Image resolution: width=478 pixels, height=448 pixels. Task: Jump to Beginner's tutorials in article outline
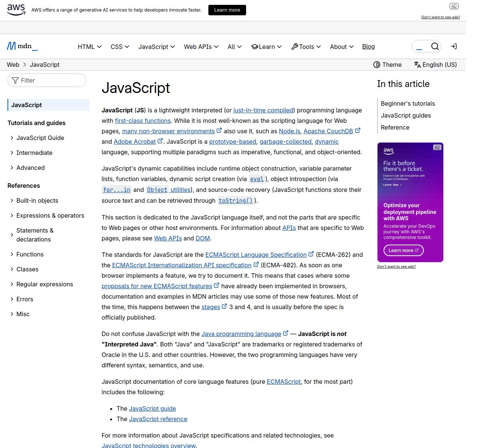point(408,103)
